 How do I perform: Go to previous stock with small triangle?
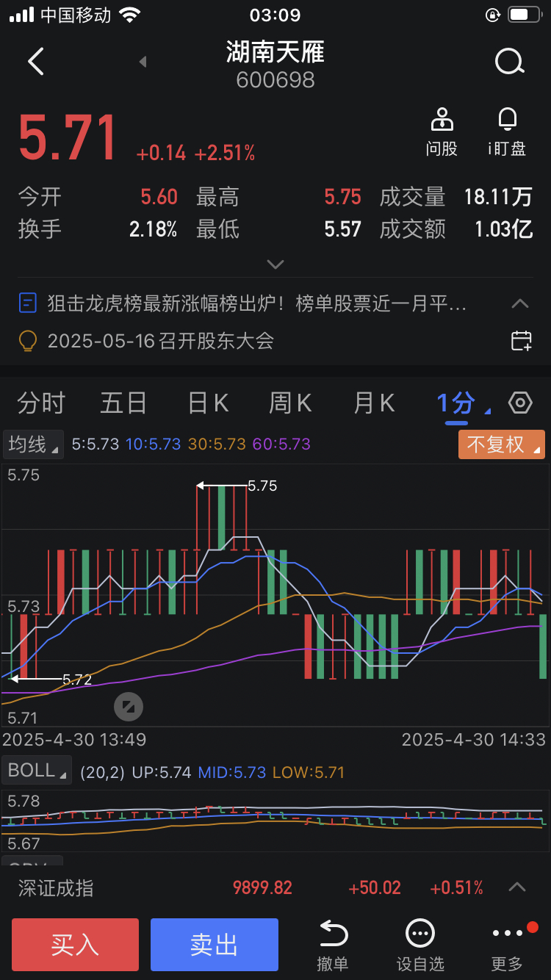point(143,62)
